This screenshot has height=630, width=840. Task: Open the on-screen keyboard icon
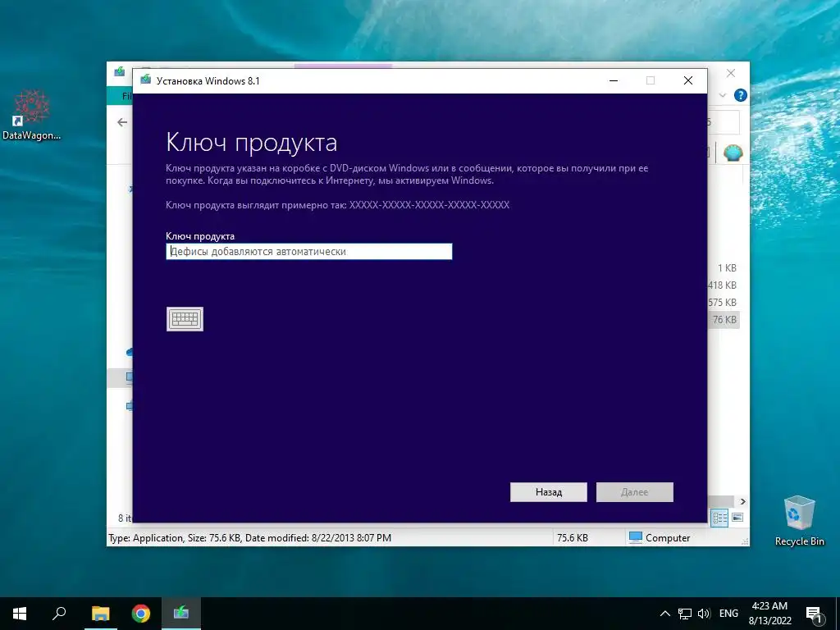click(x=185, y=319)
